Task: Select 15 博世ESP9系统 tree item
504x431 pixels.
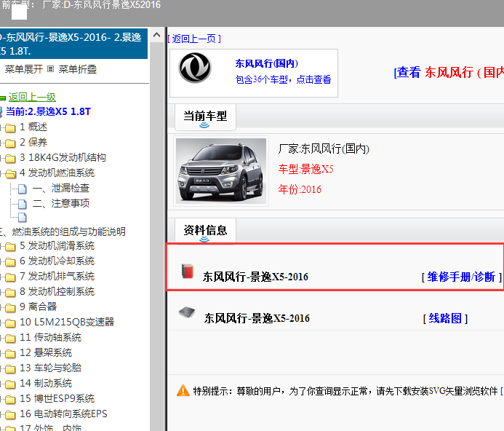Action: (x=57, y=398)
